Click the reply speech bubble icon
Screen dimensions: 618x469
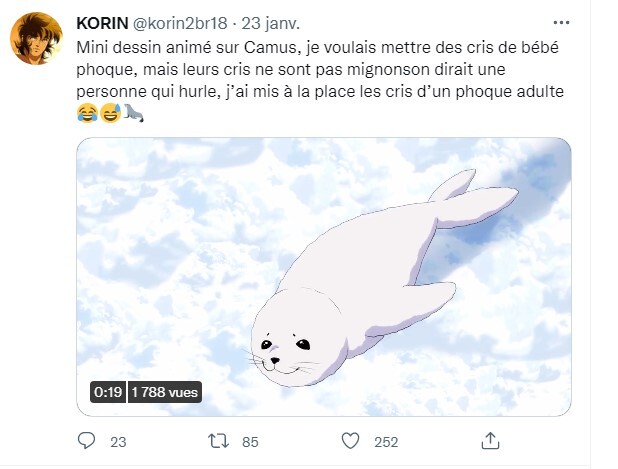tap(88, 441)
